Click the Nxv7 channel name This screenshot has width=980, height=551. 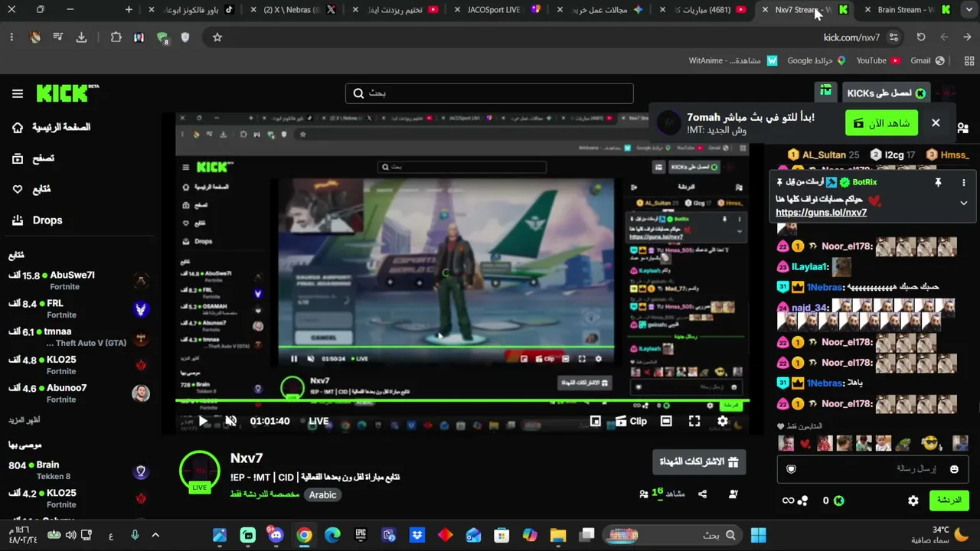point(247,458)
